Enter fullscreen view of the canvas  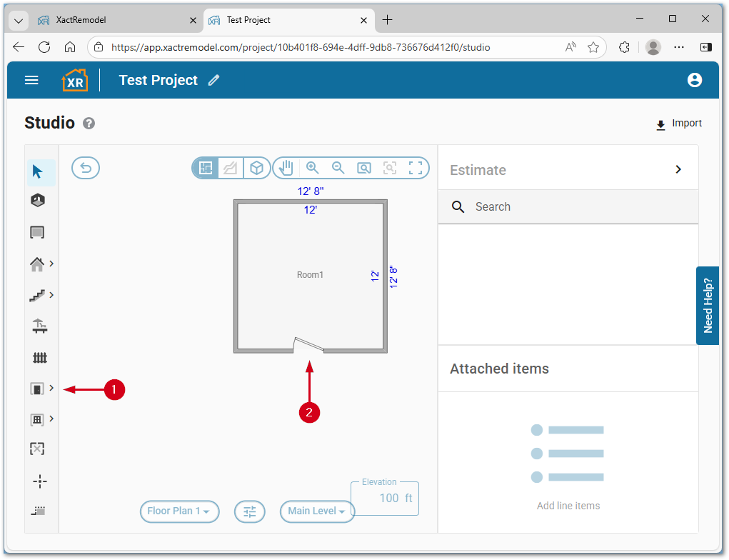point(416,168)
